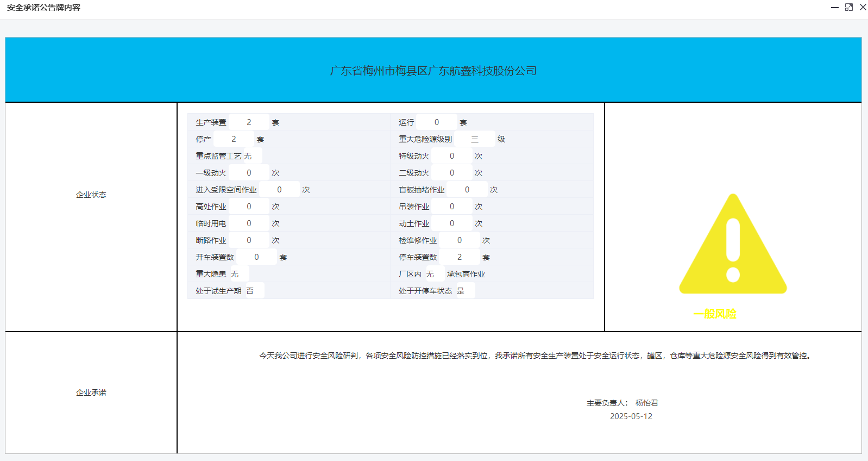The width and height of the screenshot is (868, 461).
Task: Click the 检维修作业 label
Action: (x=418, y=240)
